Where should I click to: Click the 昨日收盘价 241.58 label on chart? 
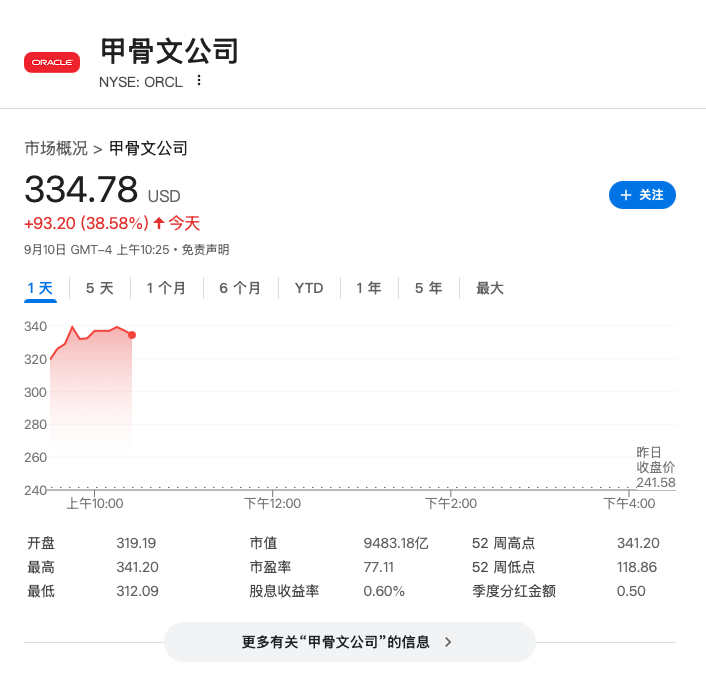(655, 467)
